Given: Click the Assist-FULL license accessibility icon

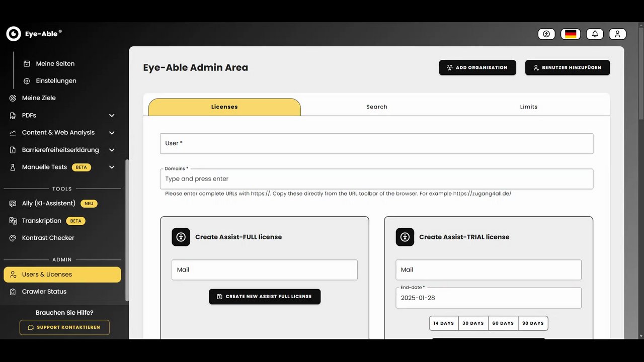Looking at the screenshot, I should tap(181, 237).
